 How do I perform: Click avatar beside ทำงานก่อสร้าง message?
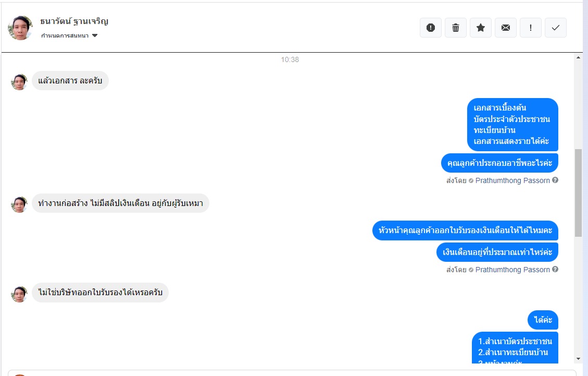[19, 204]
